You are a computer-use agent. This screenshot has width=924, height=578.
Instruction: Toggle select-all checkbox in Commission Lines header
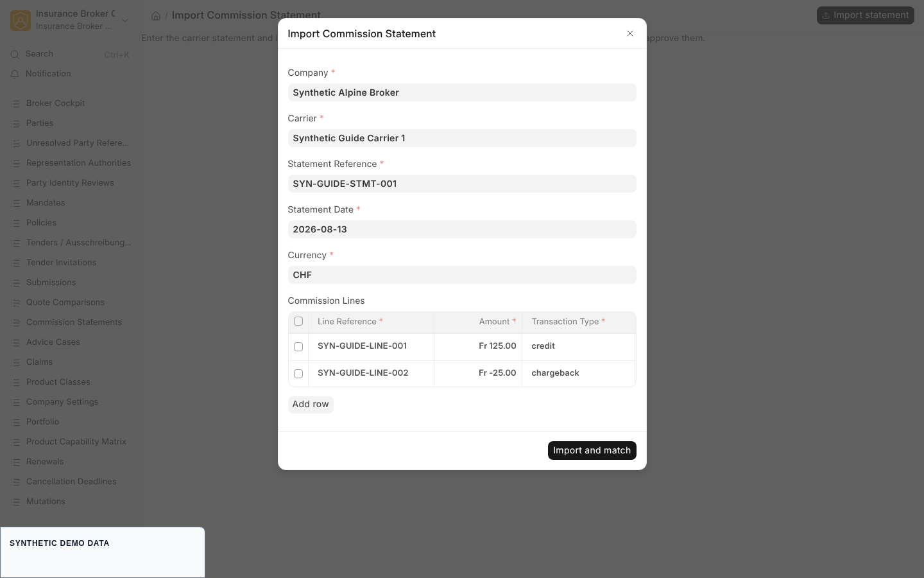(x=298, y=321)
